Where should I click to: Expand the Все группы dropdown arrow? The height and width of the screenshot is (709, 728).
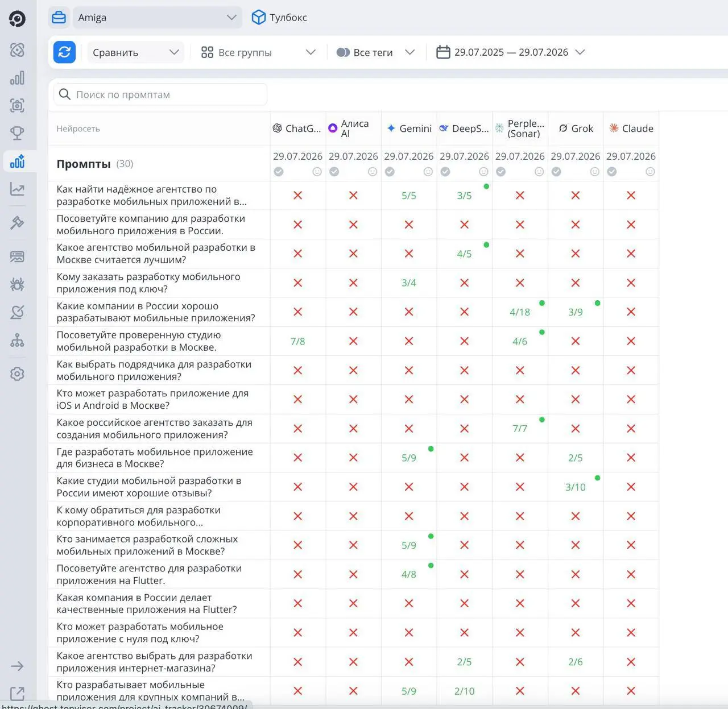pos(311,52)
